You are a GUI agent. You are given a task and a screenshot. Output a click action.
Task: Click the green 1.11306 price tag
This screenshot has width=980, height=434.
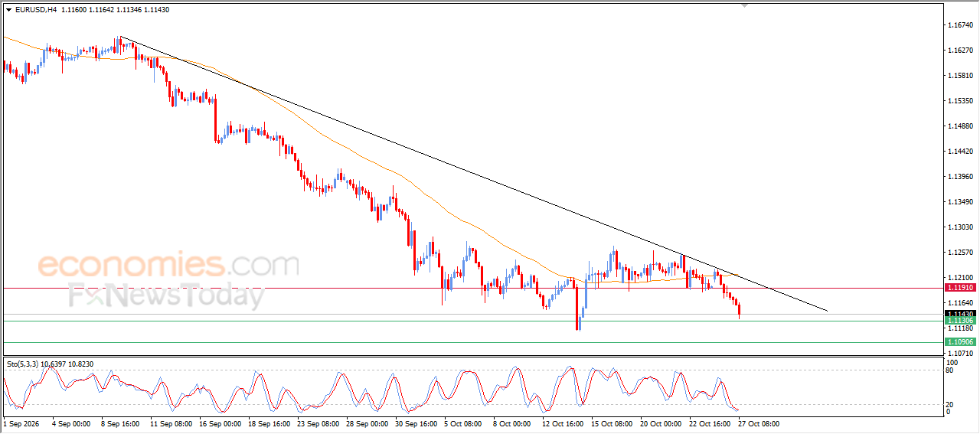tap(959, 321)
